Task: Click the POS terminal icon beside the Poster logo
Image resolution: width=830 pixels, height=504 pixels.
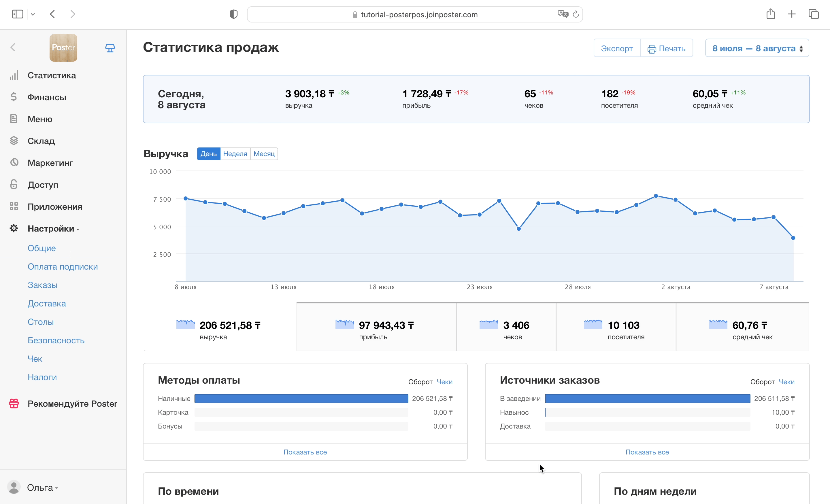Action: (x=110, y=48)
